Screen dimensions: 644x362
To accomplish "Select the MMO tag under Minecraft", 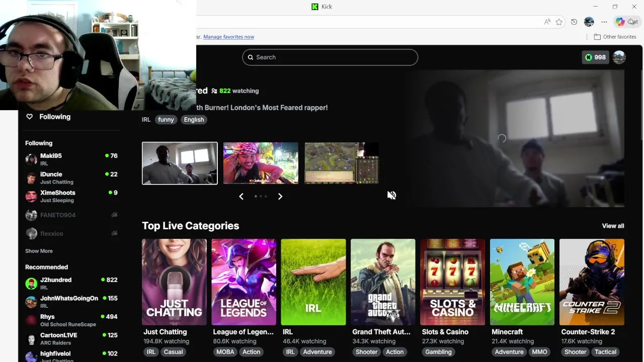I will (x=539, y=352).
